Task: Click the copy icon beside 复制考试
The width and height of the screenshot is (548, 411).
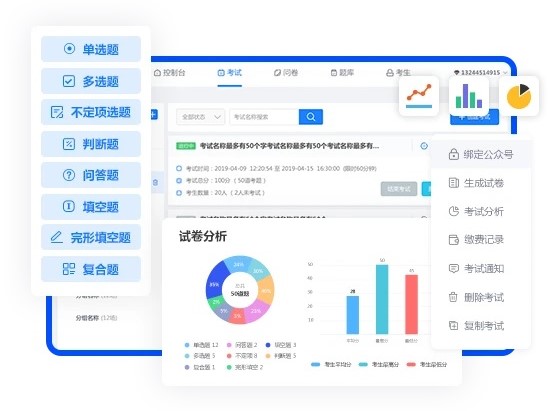Action: click(453, 325)
